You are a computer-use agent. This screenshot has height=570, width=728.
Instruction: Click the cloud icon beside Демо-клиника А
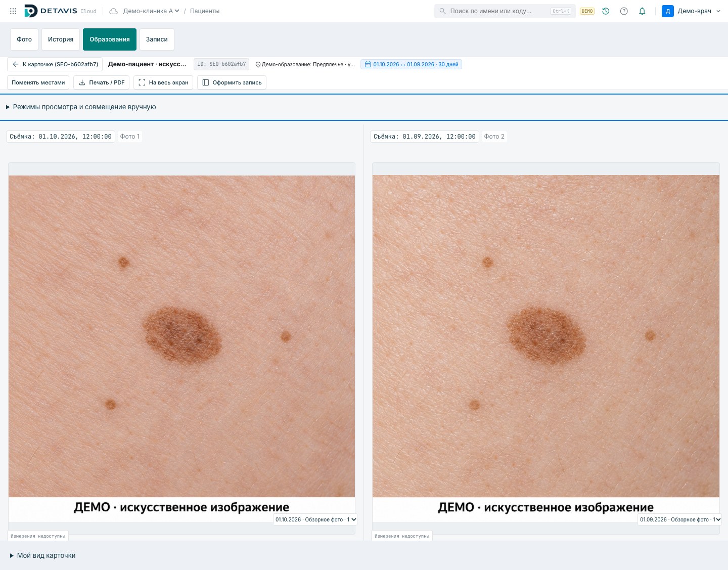pos(114,11)
